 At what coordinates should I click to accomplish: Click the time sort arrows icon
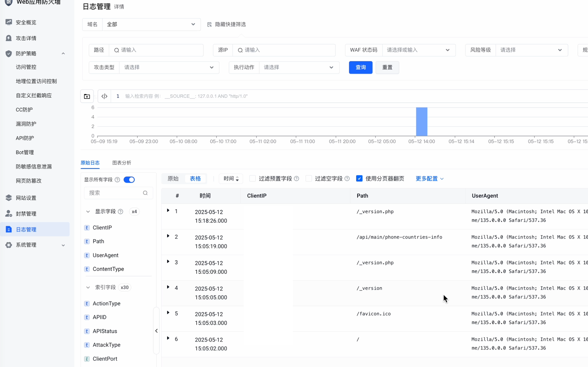(x=237, y=179)
